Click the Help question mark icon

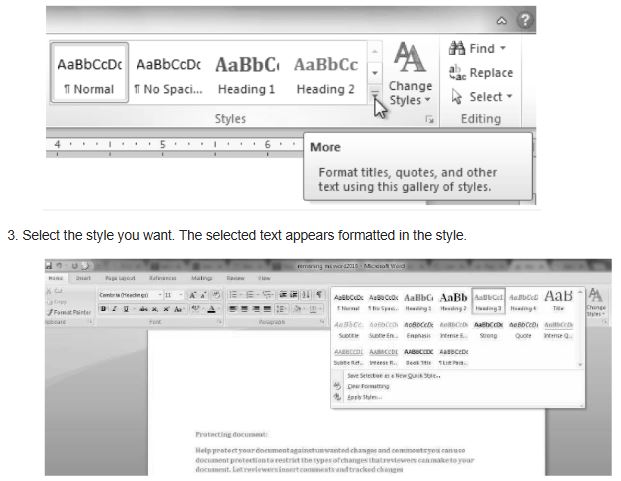pos(525,19)
